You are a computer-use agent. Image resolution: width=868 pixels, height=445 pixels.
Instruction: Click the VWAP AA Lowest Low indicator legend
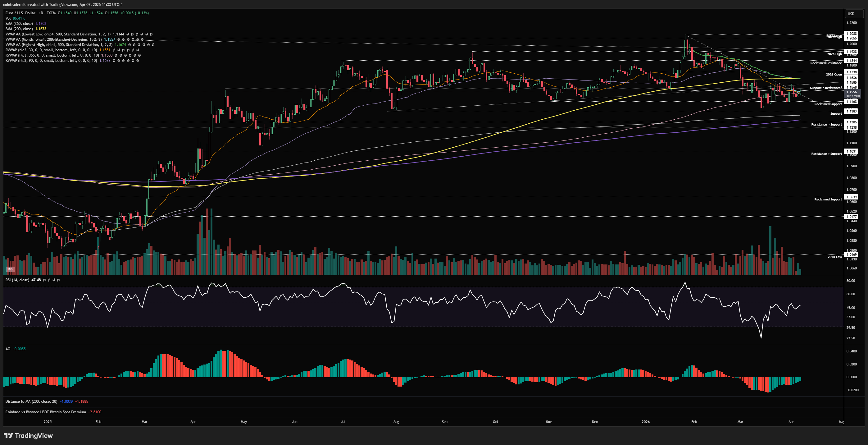[57, 34]
